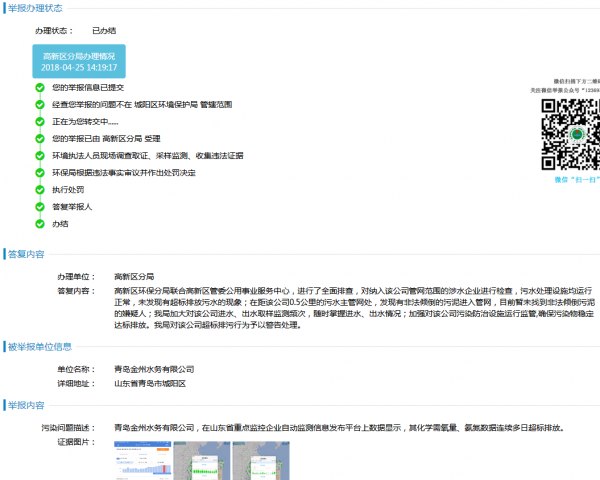The image size is (600, 480).
Task: Click the 答复内容 section heading
Action: point(26,254)
